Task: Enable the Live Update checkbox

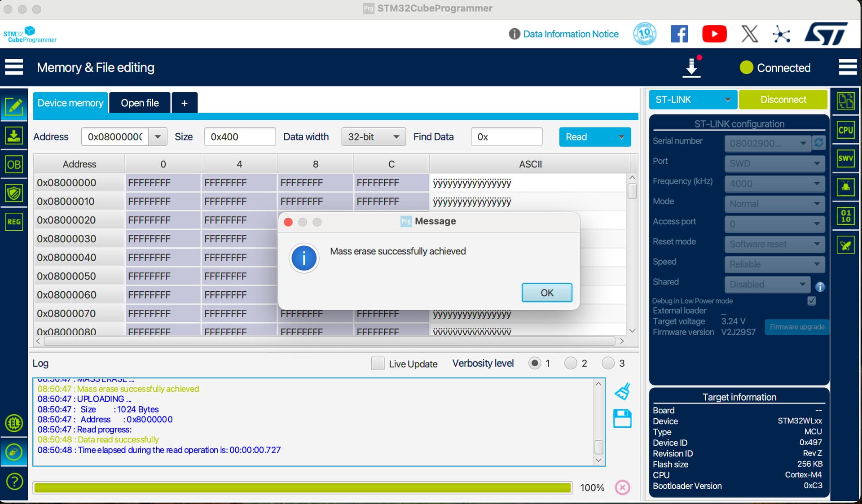Action: pos(378,364)
